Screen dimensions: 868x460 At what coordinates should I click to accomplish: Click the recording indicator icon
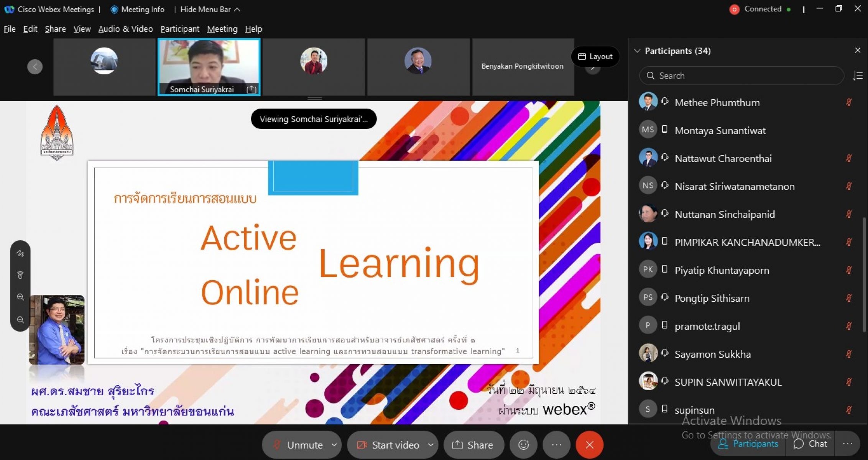[x=734, y=10]
